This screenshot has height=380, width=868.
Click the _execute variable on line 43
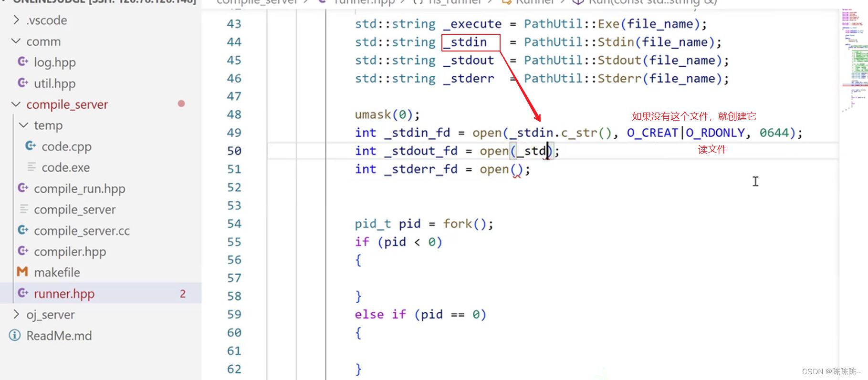click(x=472, y=24)
